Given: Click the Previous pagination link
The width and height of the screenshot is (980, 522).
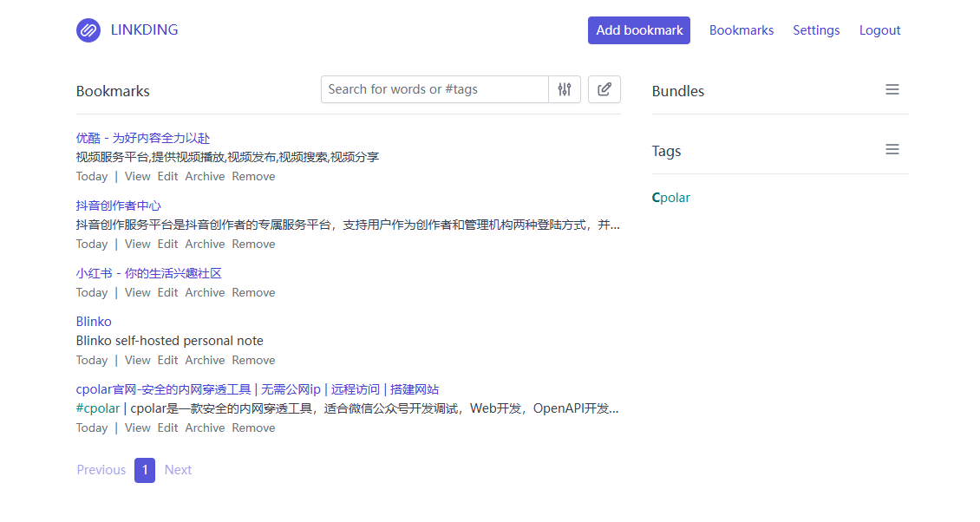Looking at the screenshot, I should click(101, 470).
